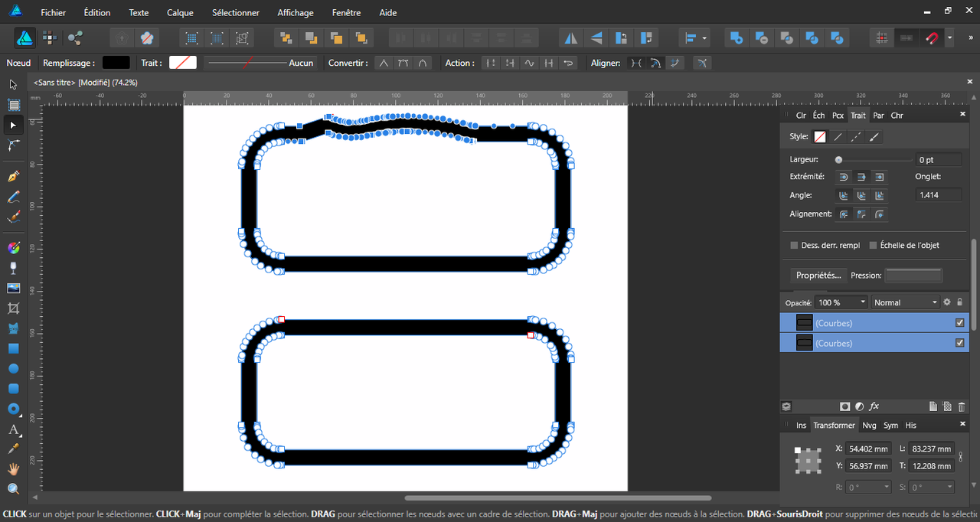Move selection to front of stack
The width and height of the screenshot is (980, 522).
361,38
